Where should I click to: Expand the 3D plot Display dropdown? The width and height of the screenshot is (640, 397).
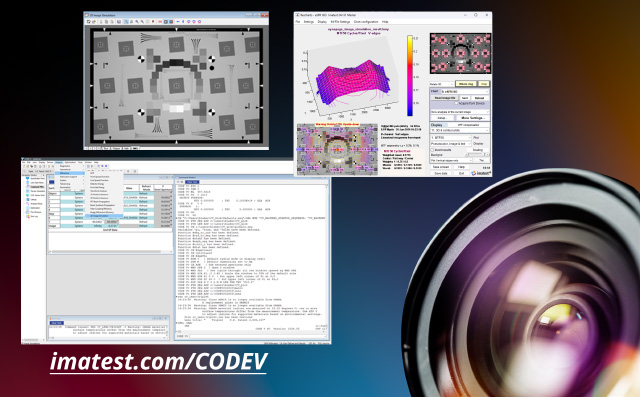point(460,130)
